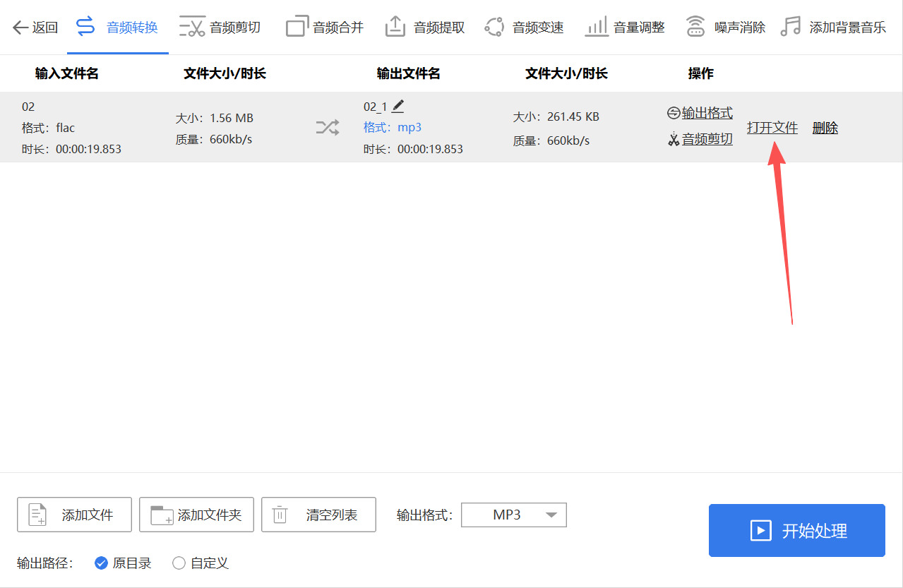Open 输出格式 settings for the file
Viewport: 903px width, 588px height.
point(706,112)
